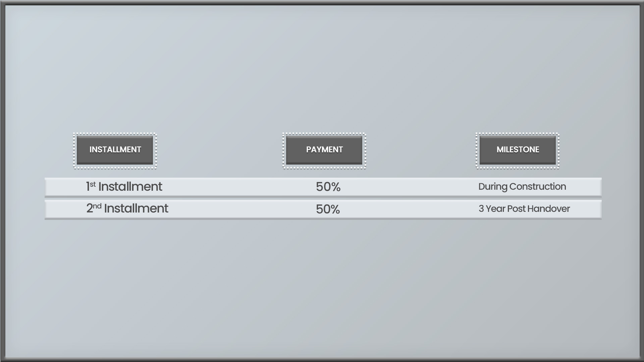Select the 2nd Installment row label
This screenshot has height=362, width=644.
[127, 208]
